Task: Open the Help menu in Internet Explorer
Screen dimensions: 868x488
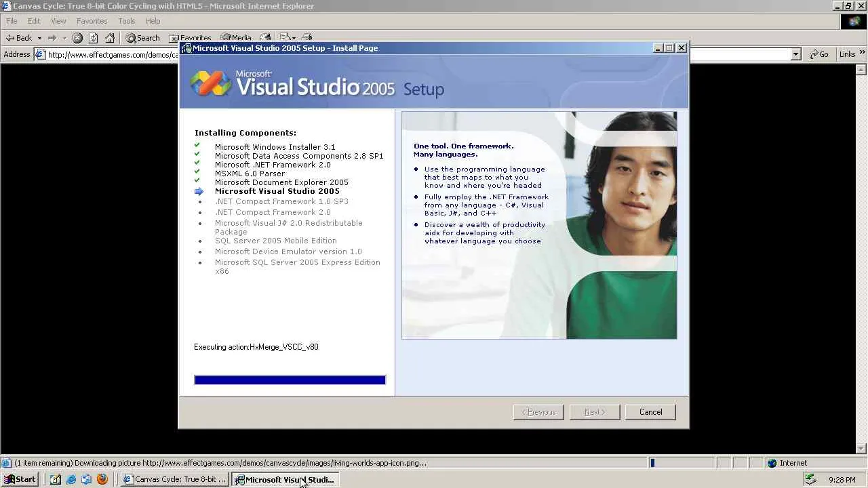Action: [153, 21]
